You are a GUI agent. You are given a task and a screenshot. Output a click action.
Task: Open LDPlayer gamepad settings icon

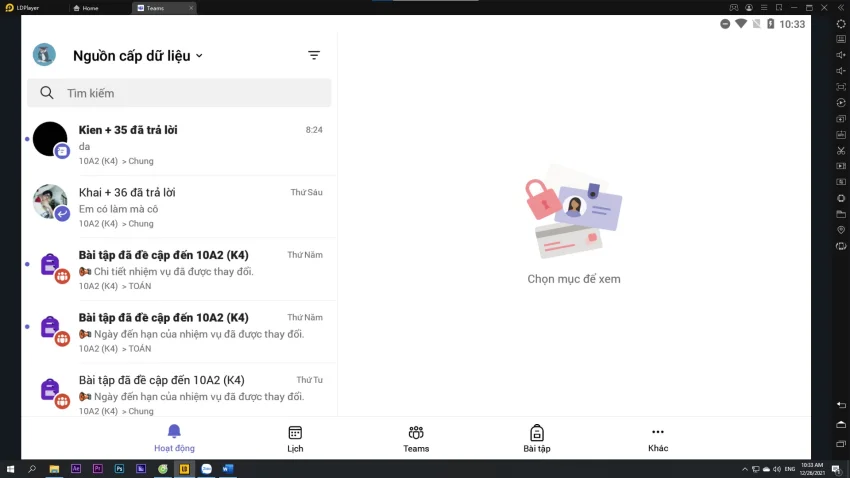[x=733, y=8]
